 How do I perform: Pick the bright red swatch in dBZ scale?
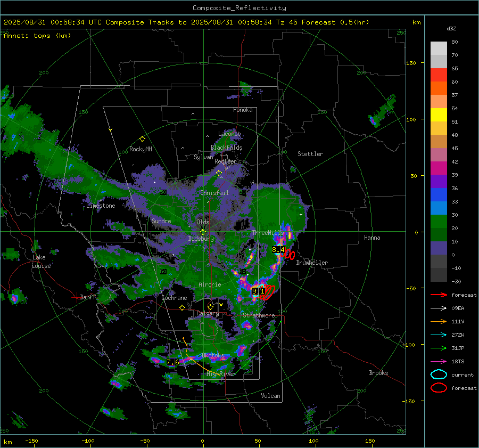(439, 75)
